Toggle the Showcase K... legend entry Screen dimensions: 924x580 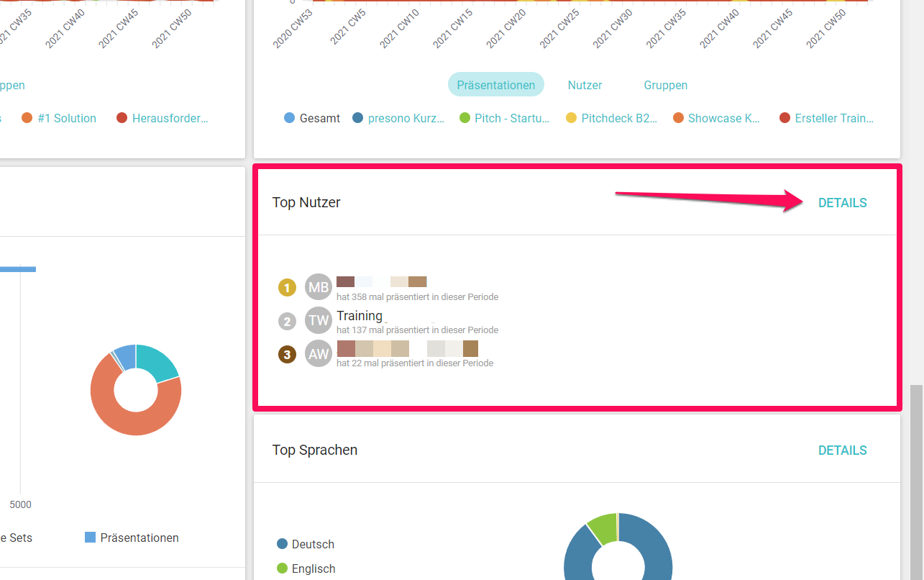coord(716,118)
